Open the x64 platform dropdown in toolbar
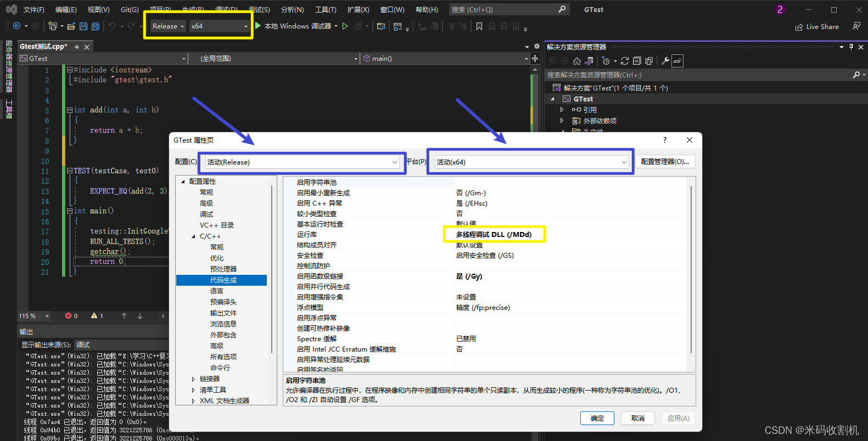Viewport: 868px width, 441px height. pyautogui.click(x=219, y=26)
